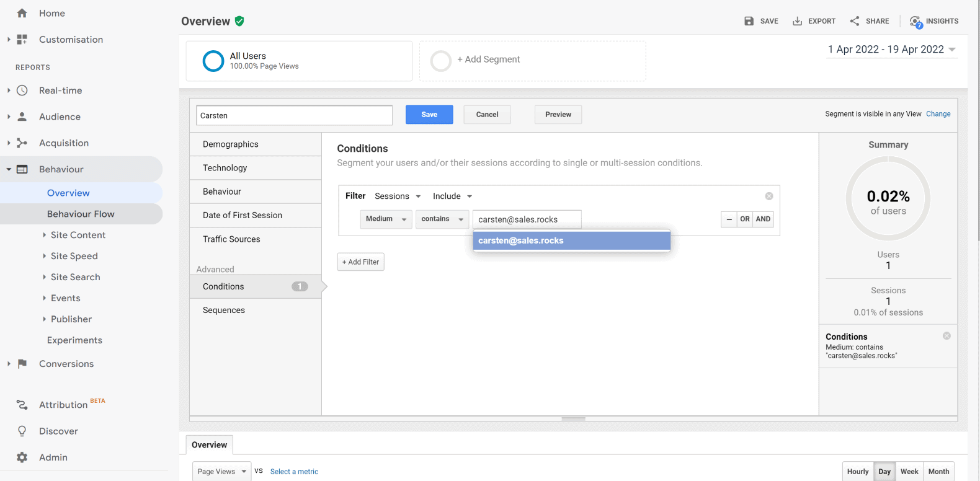Toggle the All Users segment circle

(x=213, y=61)
